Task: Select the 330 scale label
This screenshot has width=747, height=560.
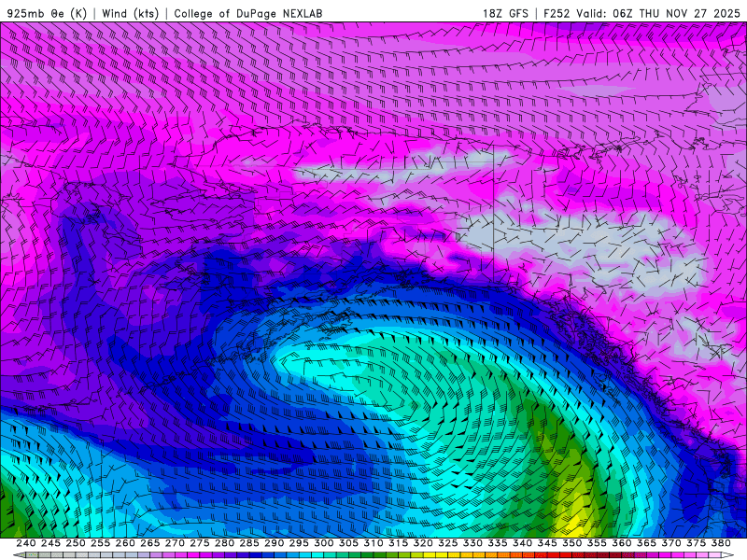Action: tap(472, 543)
